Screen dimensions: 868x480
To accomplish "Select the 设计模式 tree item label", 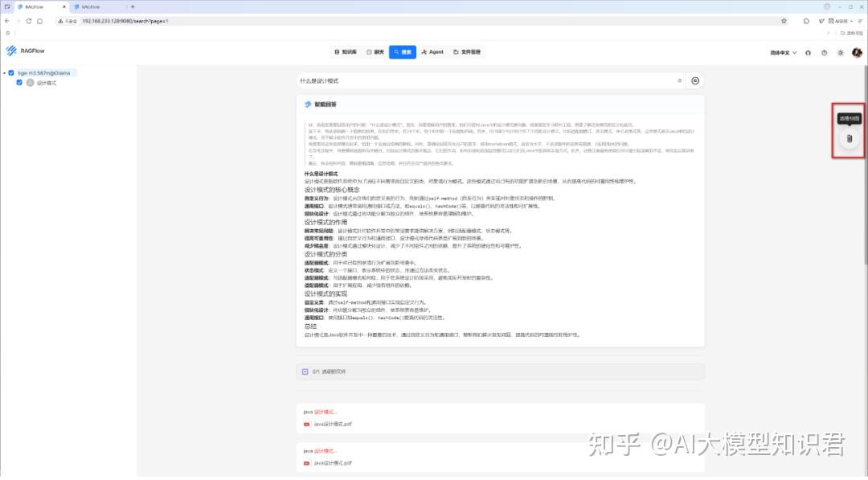I will click(x=47, y=83).
